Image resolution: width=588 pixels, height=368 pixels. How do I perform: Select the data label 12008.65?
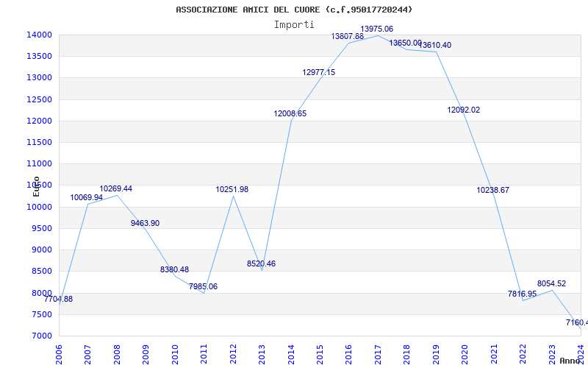coord(290,114)
